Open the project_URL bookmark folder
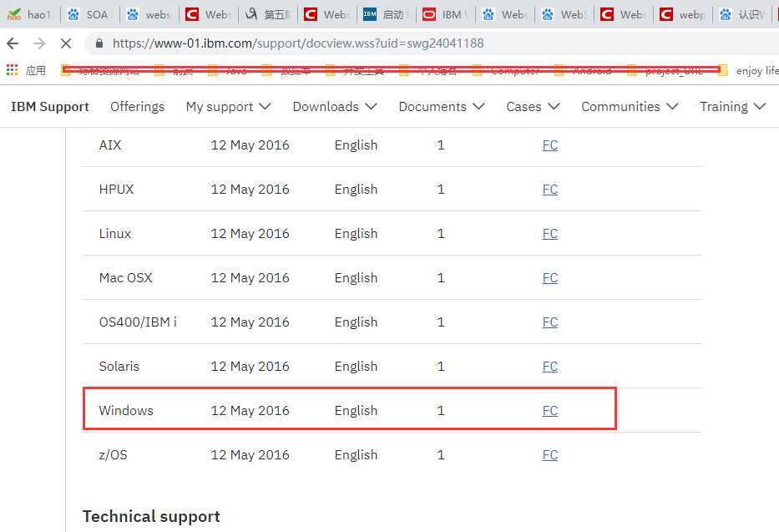The width and height of the screenshot is (779, 532). click(667, 70)
